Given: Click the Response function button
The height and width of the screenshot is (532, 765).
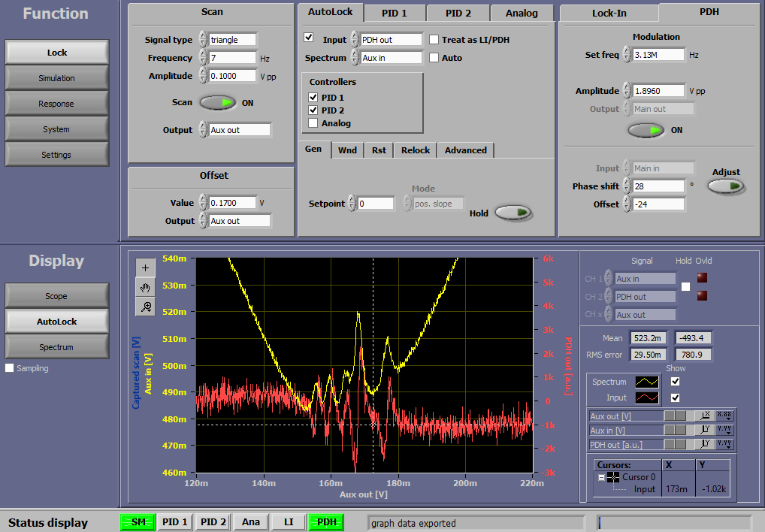Looking at the screenshot, I should (x=56, y=104).
